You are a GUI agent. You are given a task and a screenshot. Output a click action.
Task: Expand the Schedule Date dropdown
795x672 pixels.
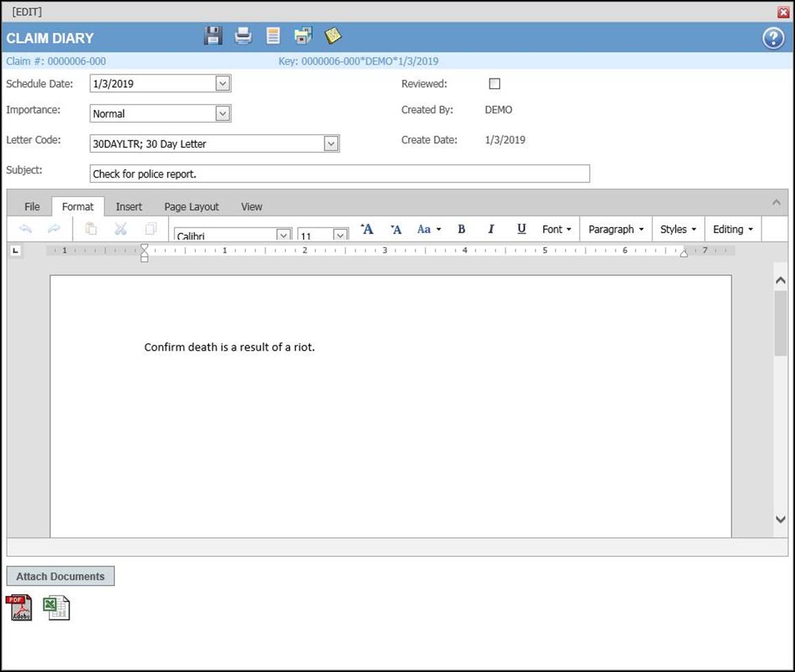(x=222, y=84)
